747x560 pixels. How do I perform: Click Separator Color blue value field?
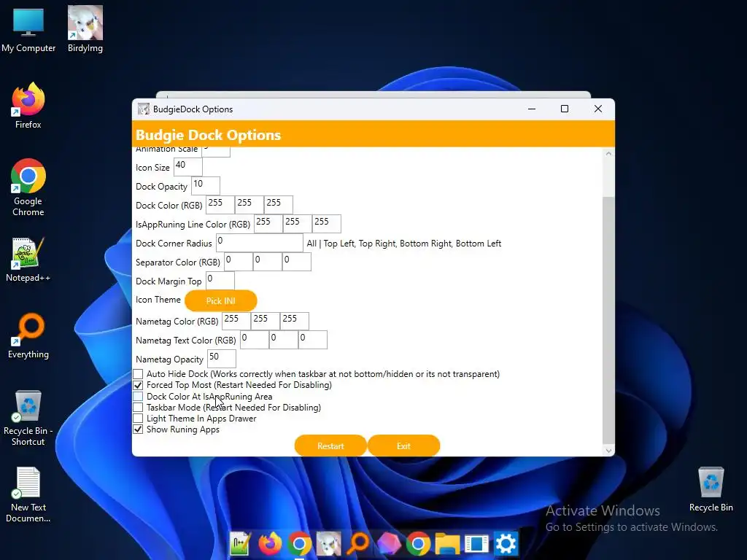tap(296, 262)
